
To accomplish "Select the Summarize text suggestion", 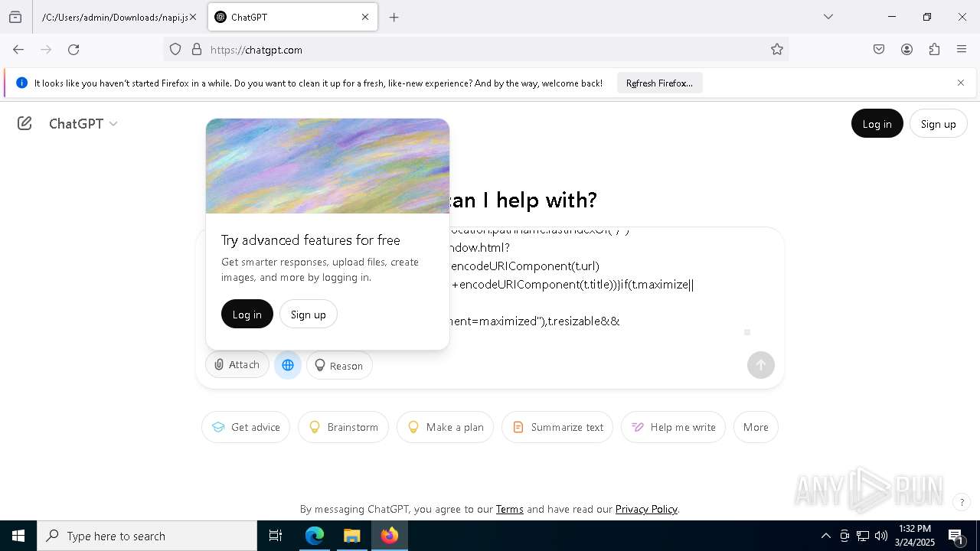I will click(x=557, y=427).
